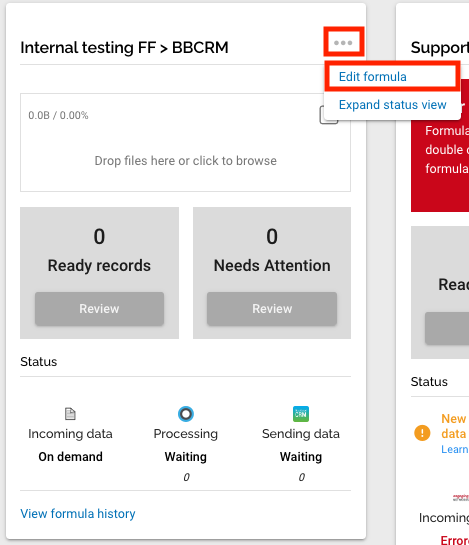Click the Ready records count tile

[x=99, y=273]
